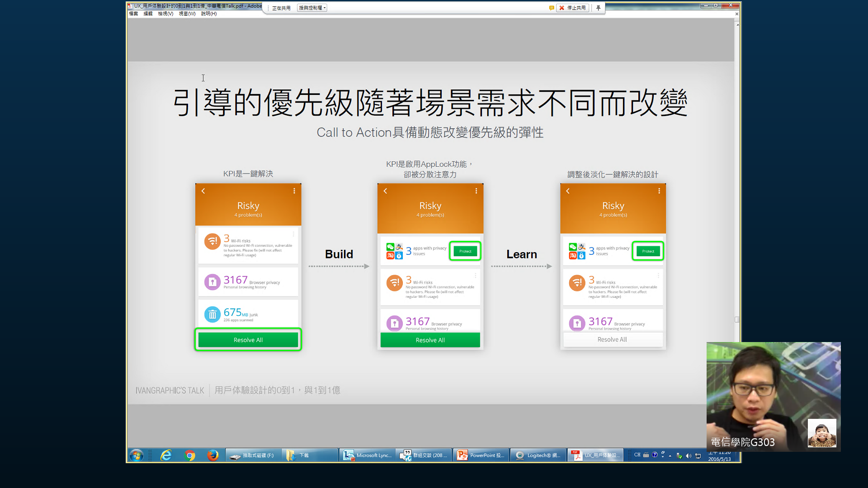Open Google Chrome from taskbar

click(x=190, y=455)
